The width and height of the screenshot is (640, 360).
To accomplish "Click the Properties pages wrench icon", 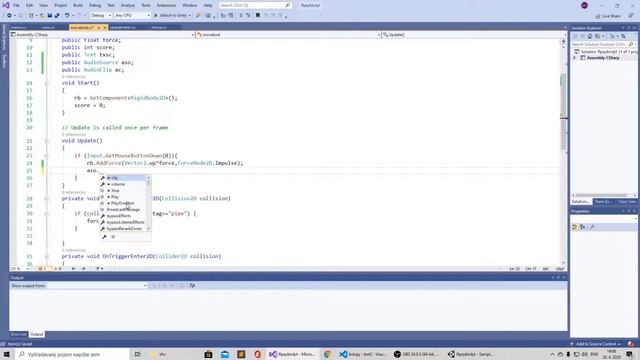I will pyautogui.click(x=592, y=227).
